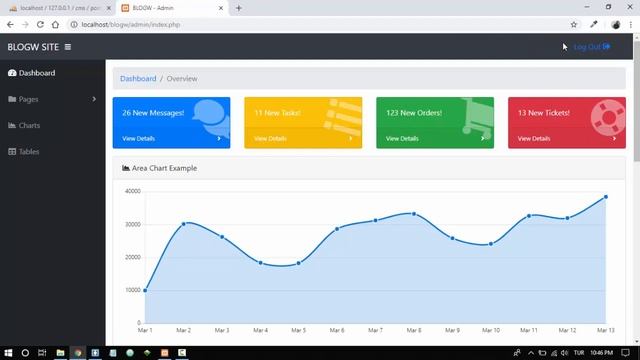
Task: Select the BLOGW - Admin browser tab
Action: pos(171,8)
